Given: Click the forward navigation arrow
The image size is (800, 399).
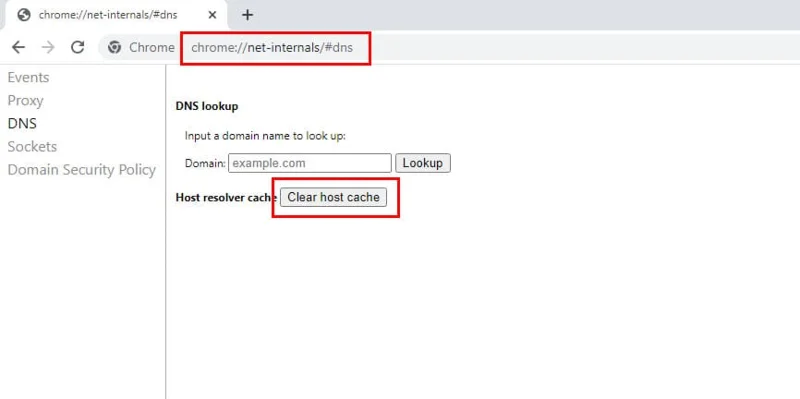Looking at the screenshot, I should (48, 47).
